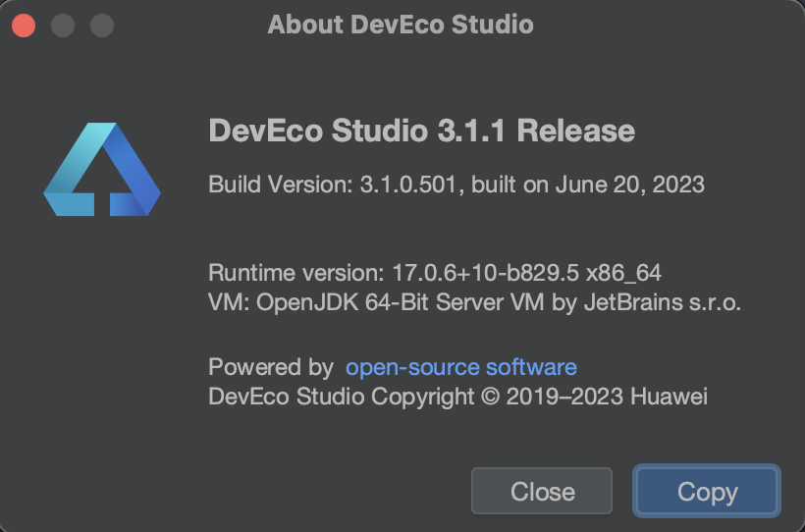Click the Close button
The height and width of the screenshot is (532, 805).
coord(542,491)
